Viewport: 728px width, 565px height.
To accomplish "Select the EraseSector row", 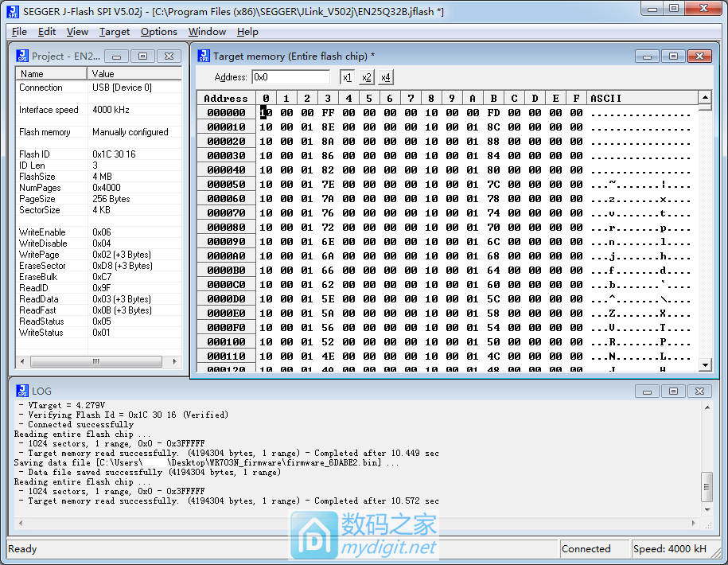I will 99,266.
